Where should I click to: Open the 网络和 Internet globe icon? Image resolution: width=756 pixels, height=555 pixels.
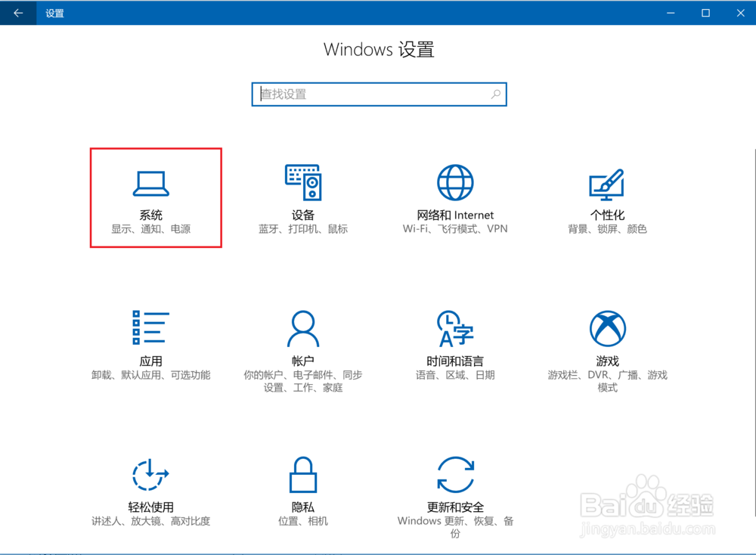click(x=454, y=182)
